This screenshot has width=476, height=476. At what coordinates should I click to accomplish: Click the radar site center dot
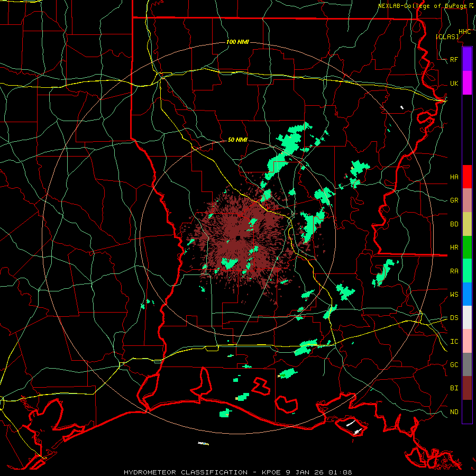(x=239, y=237)
